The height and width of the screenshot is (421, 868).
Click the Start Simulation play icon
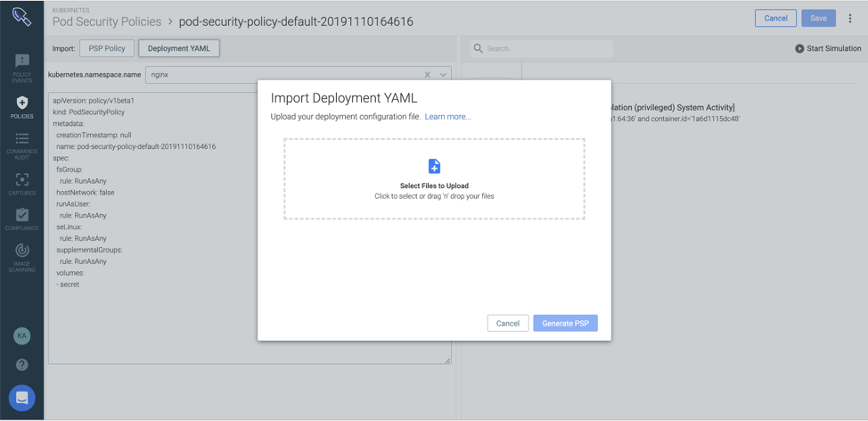[x=799, y=49]
